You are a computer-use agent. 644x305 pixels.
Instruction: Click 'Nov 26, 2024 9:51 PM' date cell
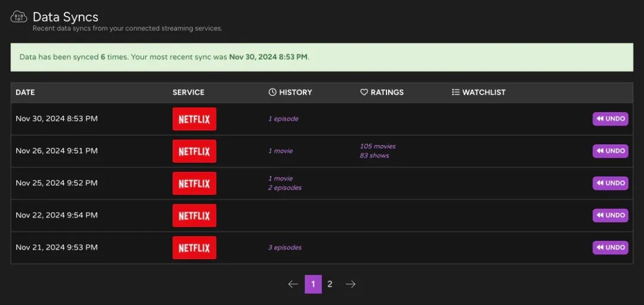[x=57, y=151]
